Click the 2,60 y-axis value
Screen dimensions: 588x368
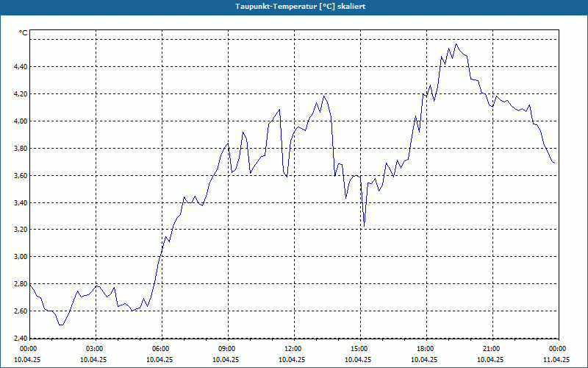(21, 311)
